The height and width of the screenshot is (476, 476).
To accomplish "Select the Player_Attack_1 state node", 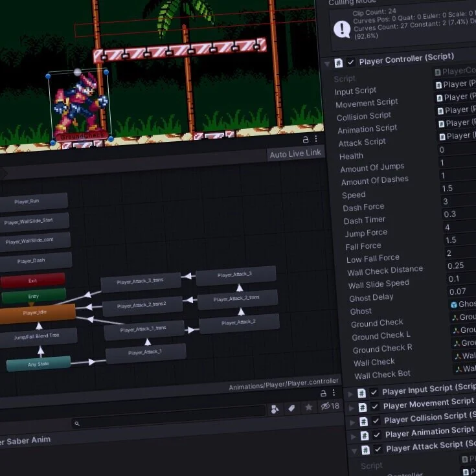I will [x=146, y=353].
